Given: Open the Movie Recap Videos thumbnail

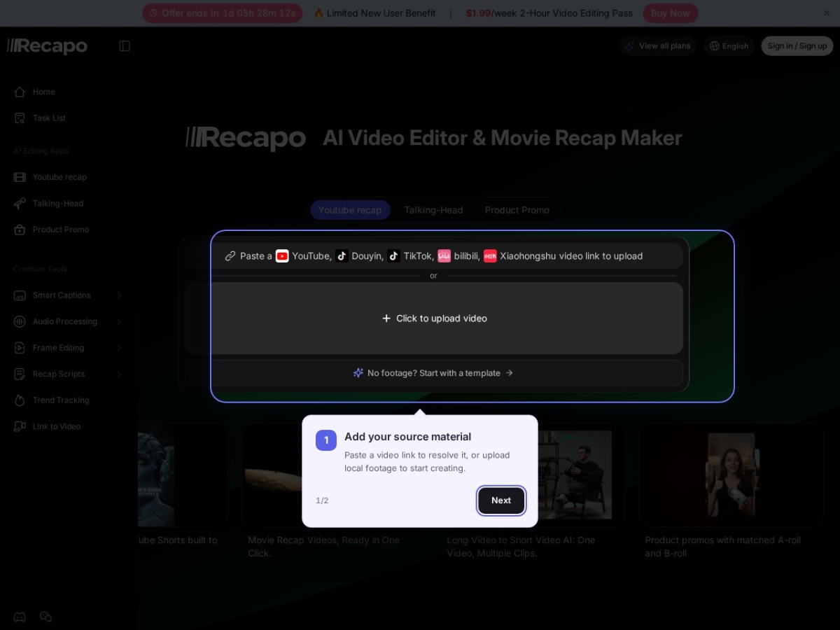Looking at the screenshot, I should coord(273,475).
